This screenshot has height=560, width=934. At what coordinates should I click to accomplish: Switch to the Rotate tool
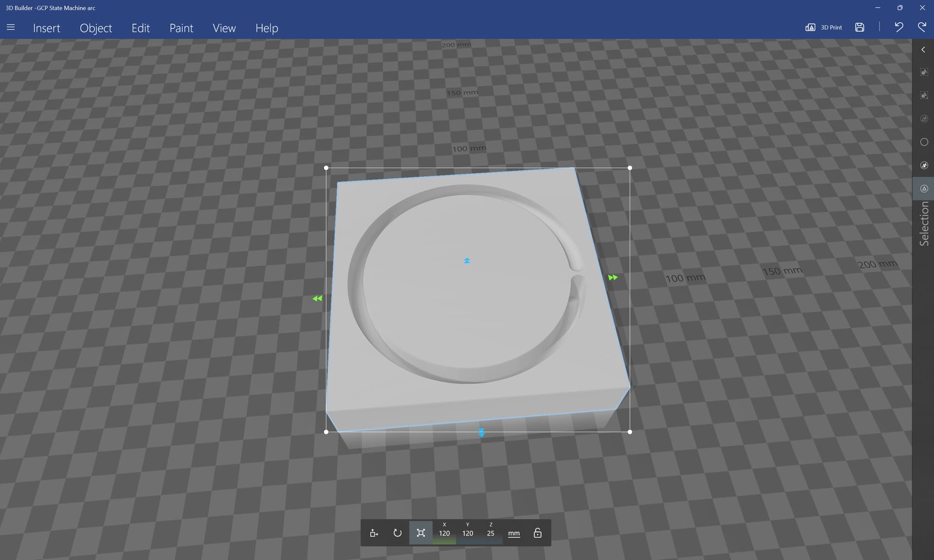pyautogui.click(x=397, y=533)
